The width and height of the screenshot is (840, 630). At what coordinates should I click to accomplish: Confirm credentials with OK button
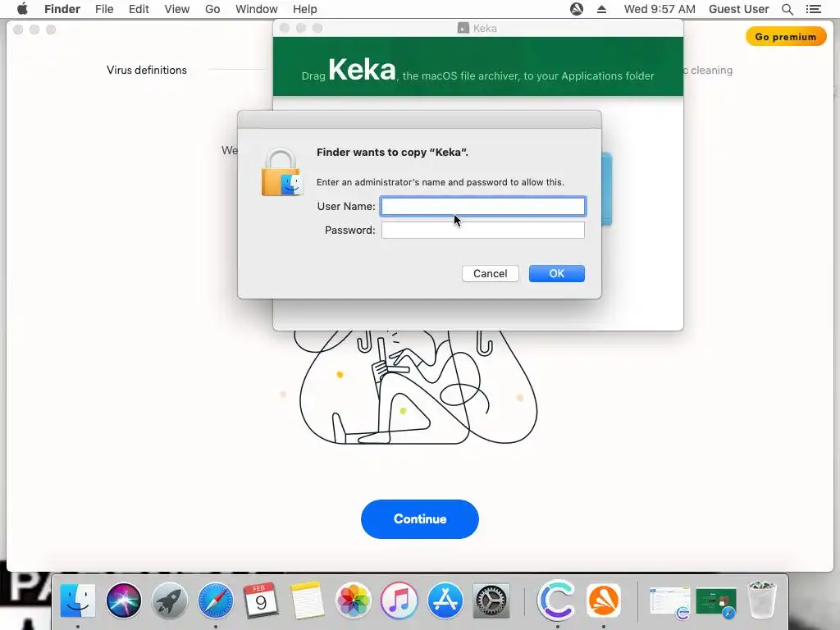click(557, 274)
